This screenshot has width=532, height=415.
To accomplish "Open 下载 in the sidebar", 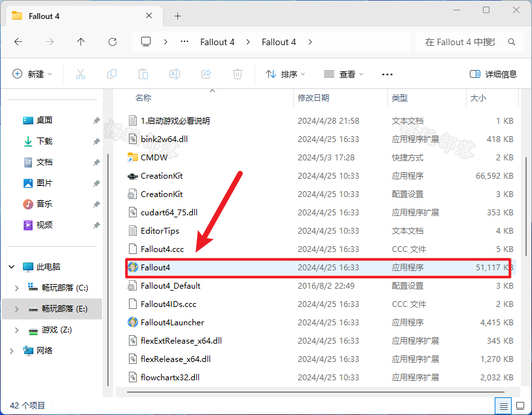I will (44, 141).
